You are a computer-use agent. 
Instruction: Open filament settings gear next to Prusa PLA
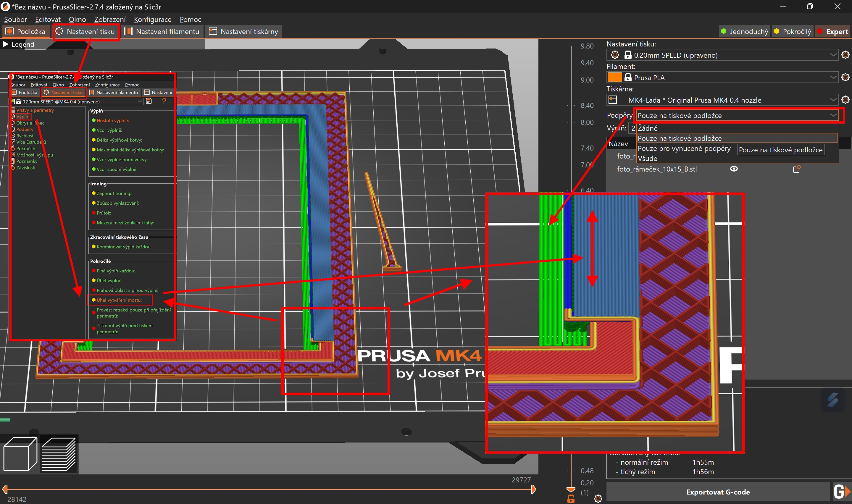(x=845, y=77)
